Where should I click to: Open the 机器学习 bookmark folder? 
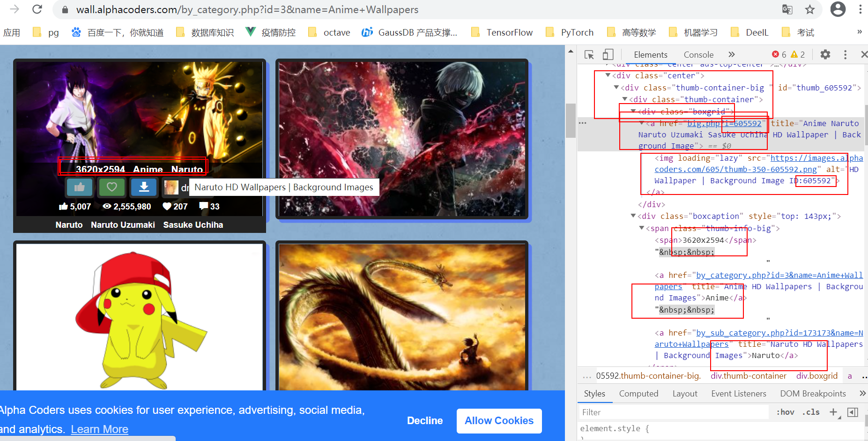click(693, 32)
